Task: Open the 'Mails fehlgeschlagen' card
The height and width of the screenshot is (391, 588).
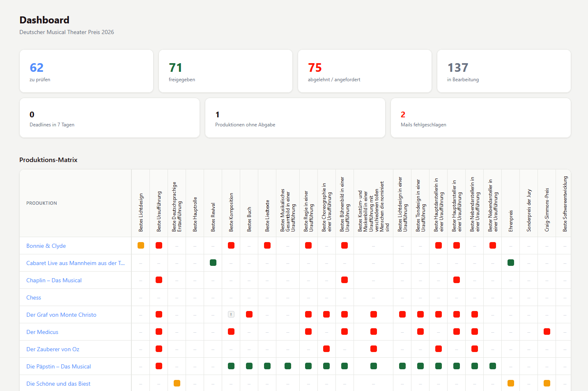Action: [481, 118]
